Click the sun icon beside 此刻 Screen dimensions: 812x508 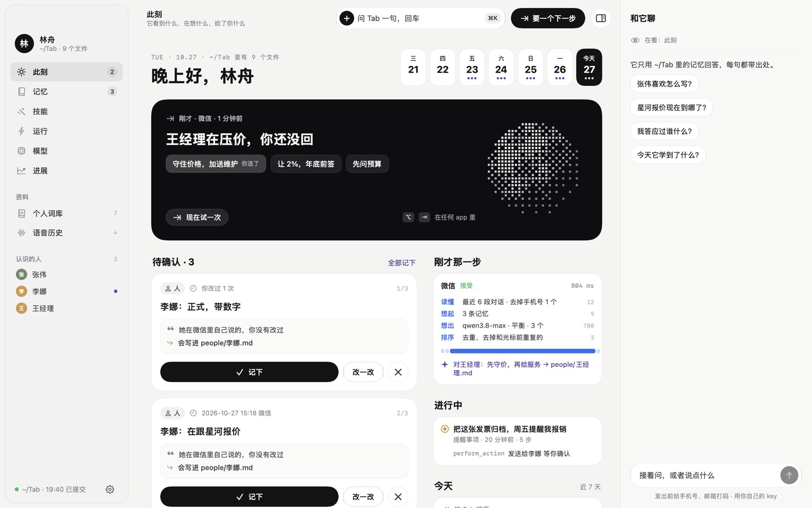tap(21, 72)
